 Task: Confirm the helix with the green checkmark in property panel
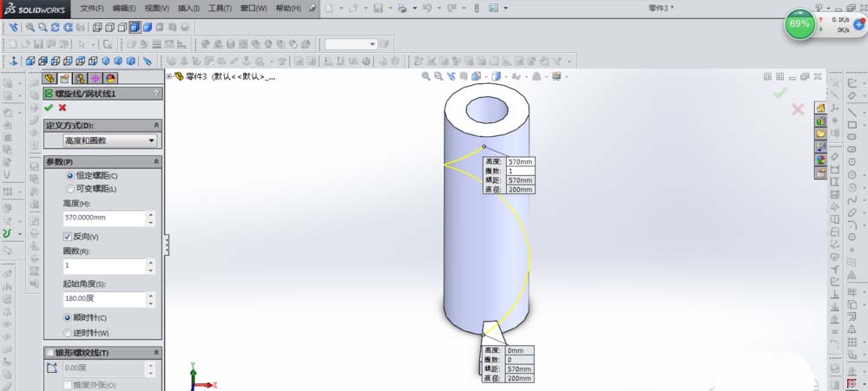point(49,108)
